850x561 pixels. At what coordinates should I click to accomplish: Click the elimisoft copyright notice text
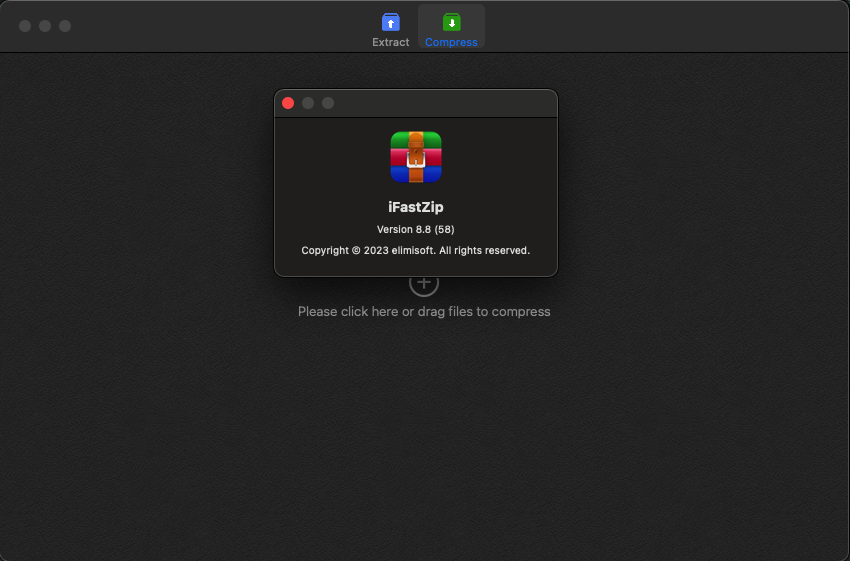(416, 250)
